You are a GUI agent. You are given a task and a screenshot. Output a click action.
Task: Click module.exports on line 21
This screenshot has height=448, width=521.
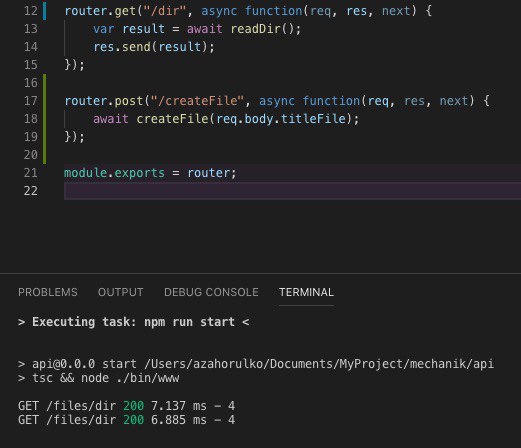(x=114, y=173)
